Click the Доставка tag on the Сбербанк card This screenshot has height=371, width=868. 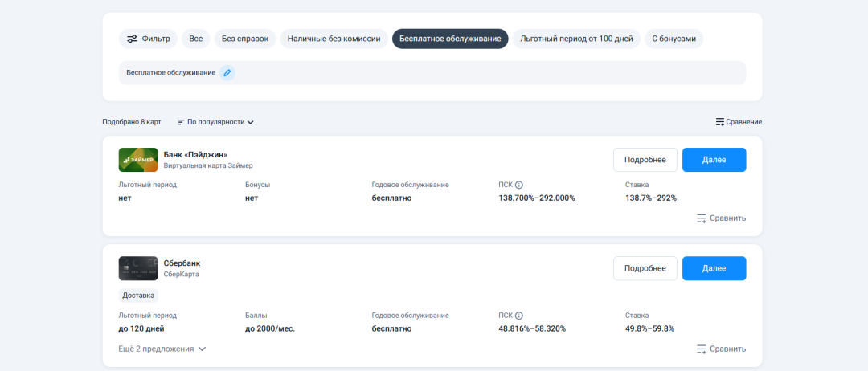click(138, 296)
